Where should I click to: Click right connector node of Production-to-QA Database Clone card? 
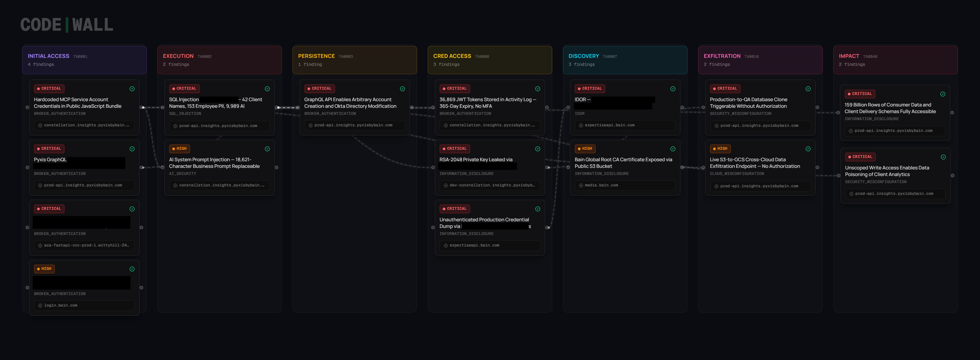click(817, 108)
